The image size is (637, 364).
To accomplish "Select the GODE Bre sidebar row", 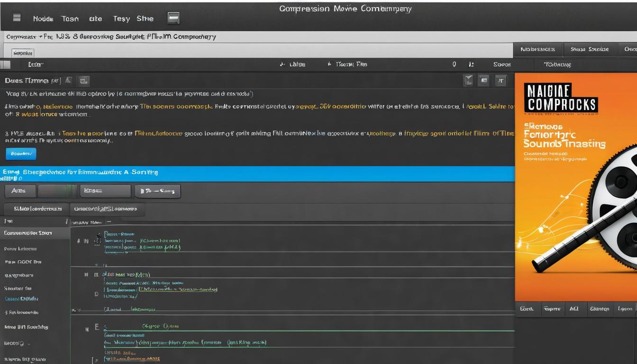I will pos(35,262).
